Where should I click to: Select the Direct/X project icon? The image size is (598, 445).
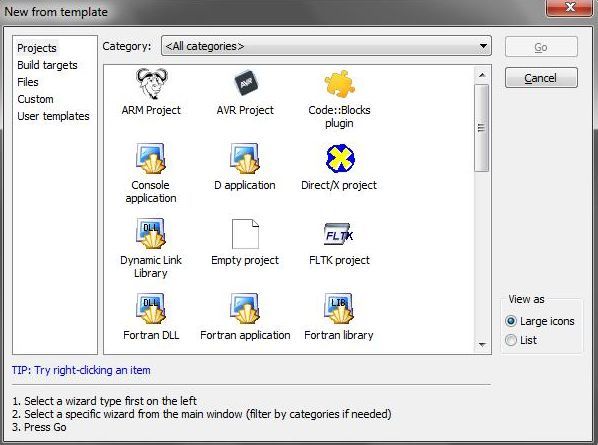[340, 158]
